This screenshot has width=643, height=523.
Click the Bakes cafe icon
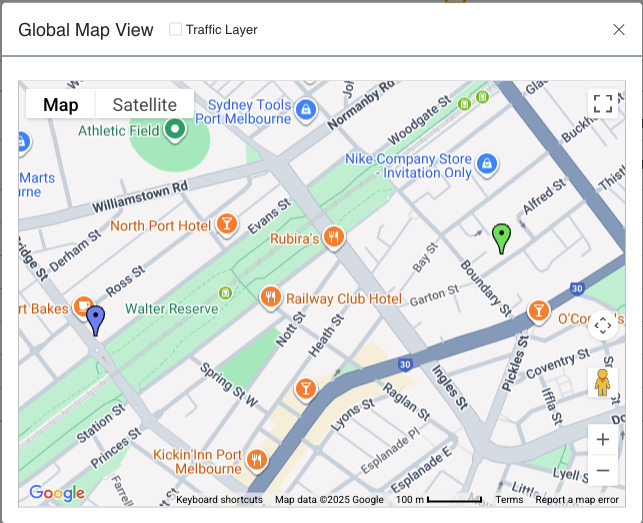(83, 307)
